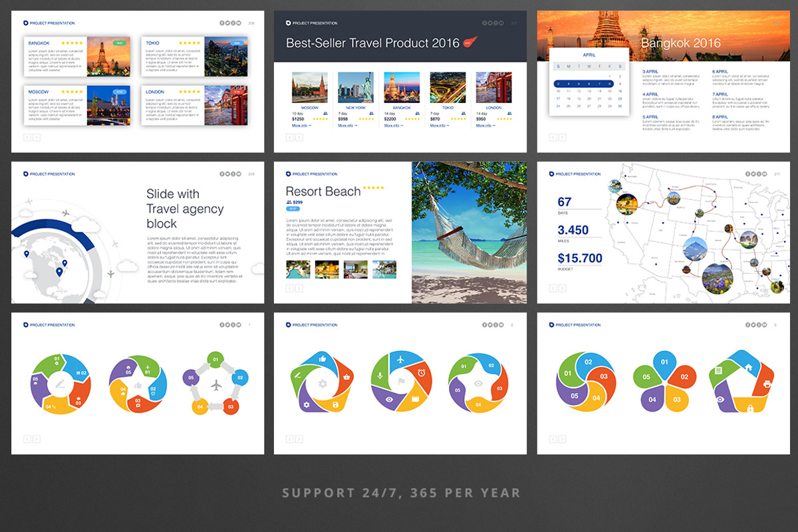Viewport: 798px width, 532px height.
Task: Click previous arrow on Resort Beach slide
Action: (x=290, y=288)
